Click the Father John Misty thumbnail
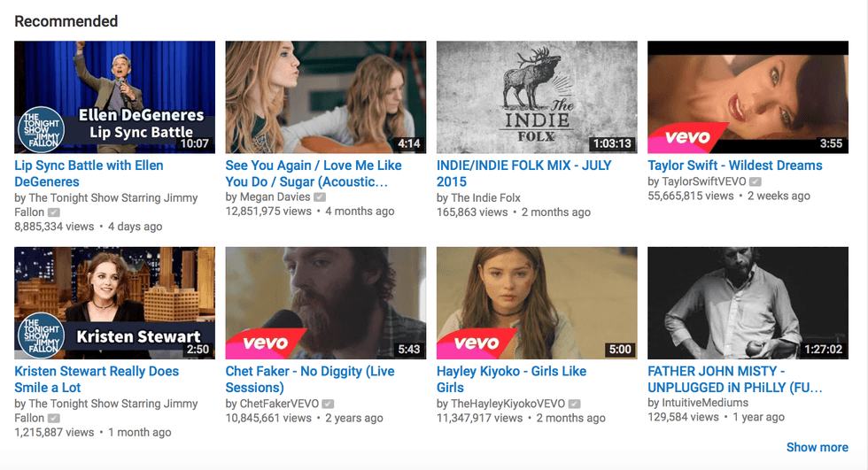This screenshot has height=470, width=868. tap(748, 303)
